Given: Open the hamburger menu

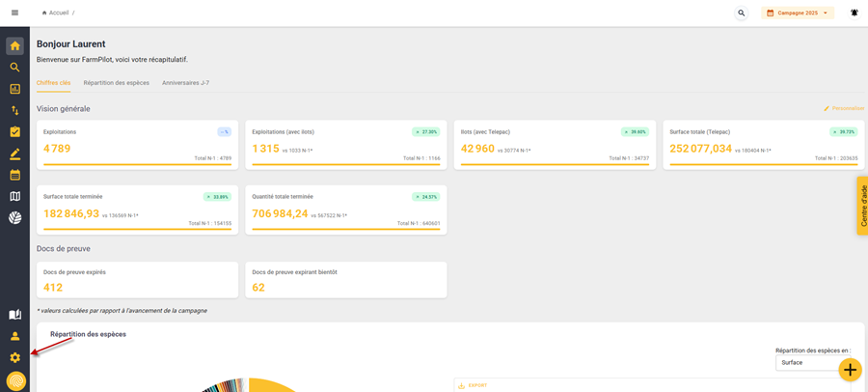Looking at the screenshot, I should coord(14,13).
